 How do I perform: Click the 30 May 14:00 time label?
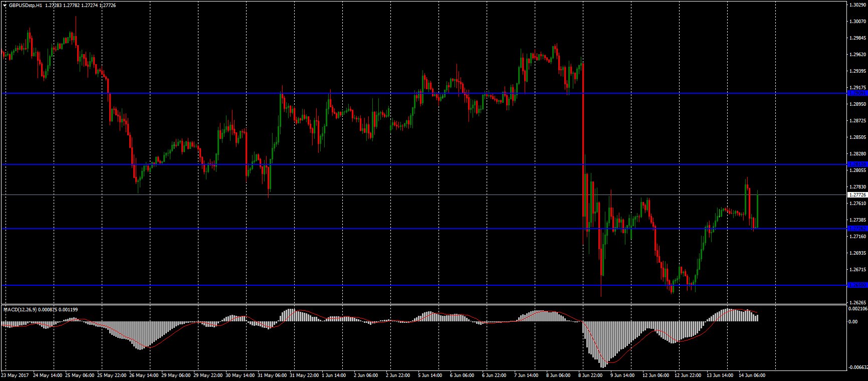(241, 375)
